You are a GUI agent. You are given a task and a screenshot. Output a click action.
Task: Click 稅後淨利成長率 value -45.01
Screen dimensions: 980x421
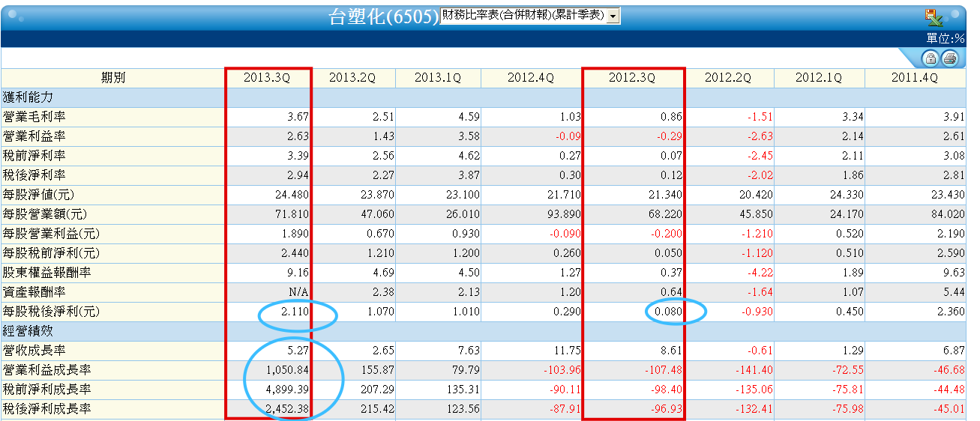click(x=948, y=409)
